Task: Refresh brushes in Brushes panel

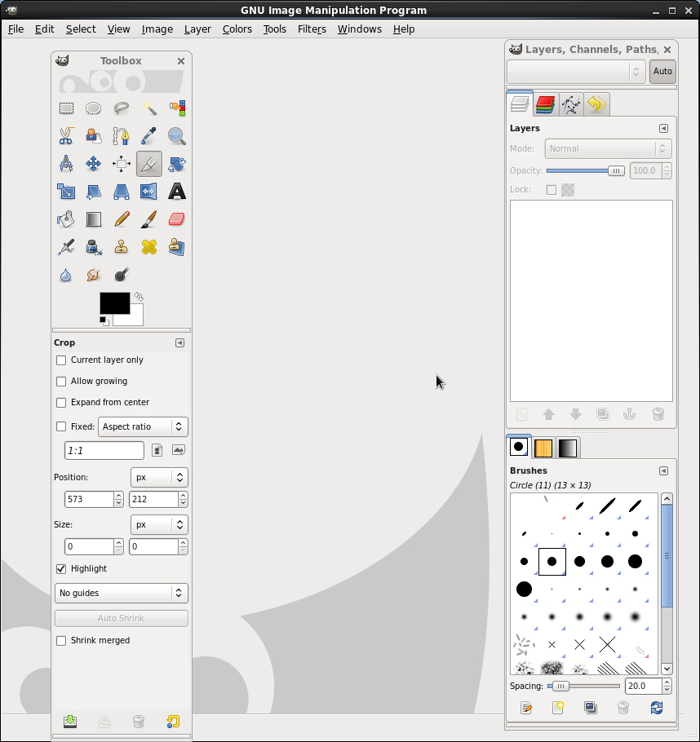Action: (x=657, y=708)
